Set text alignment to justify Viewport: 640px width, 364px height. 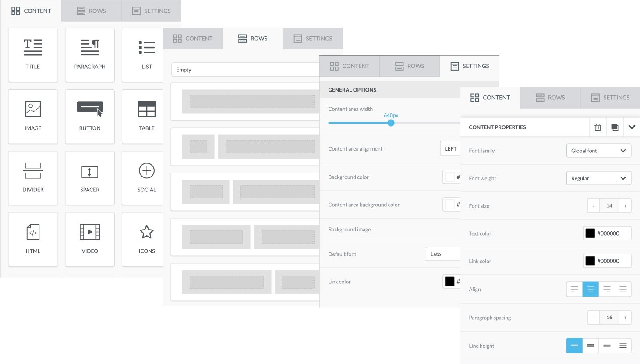[623, 289]
